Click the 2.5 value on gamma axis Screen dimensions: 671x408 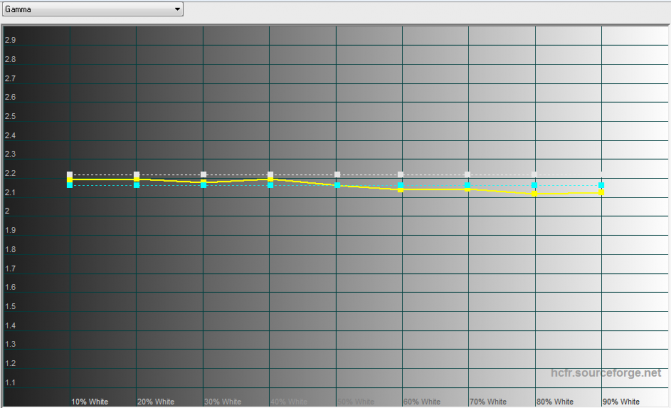click(x=10, y=116)
